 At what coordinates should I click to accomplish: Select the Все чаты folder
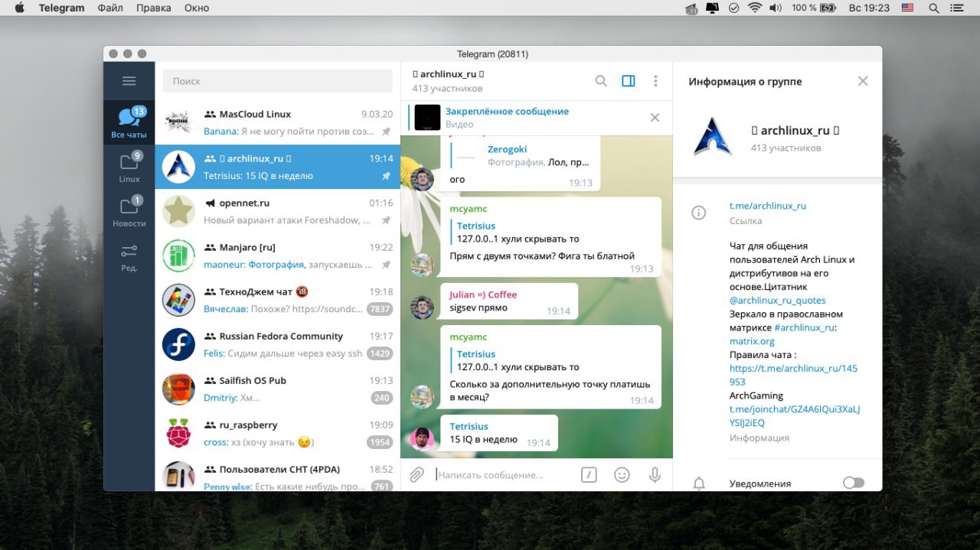(x=129, y=122)
